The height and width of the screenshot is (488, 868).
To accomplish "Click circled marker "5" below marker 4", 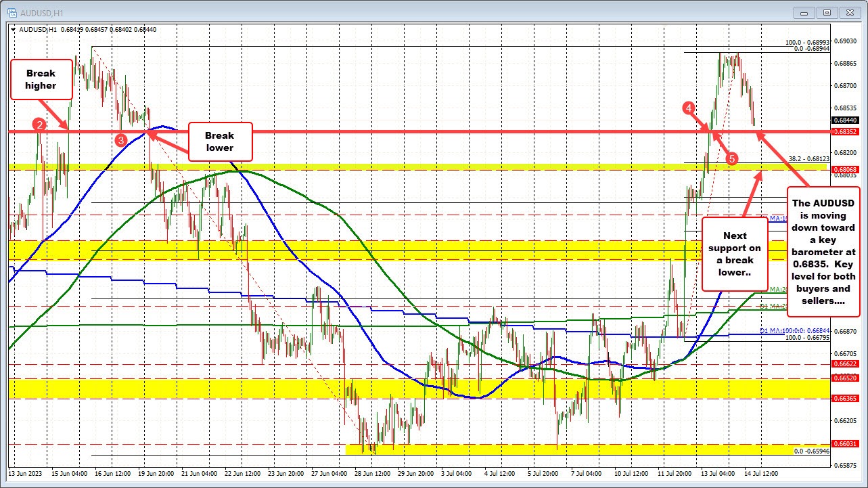I will point(731,158).
